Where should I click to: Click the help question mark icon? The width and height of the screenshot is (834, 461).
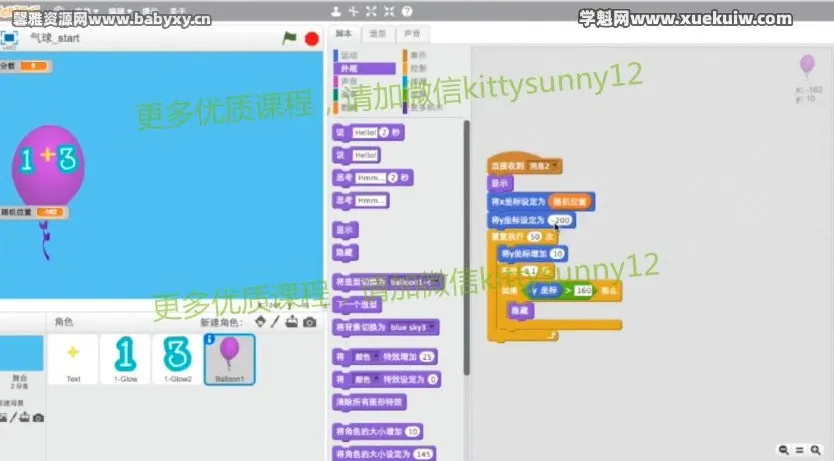[409, 11]
